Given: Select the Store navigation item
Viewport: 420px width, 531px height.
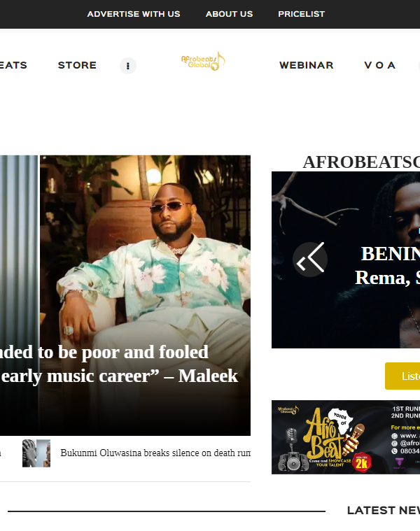Looking at the screenshot, I should point(77,65).
